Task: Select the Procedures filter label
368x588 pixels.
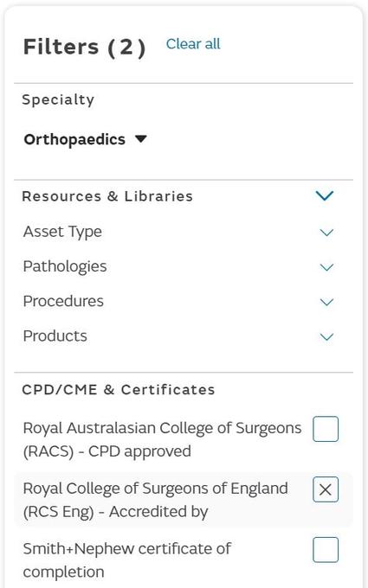Action: pyautogui.click(x=63, y=301)
